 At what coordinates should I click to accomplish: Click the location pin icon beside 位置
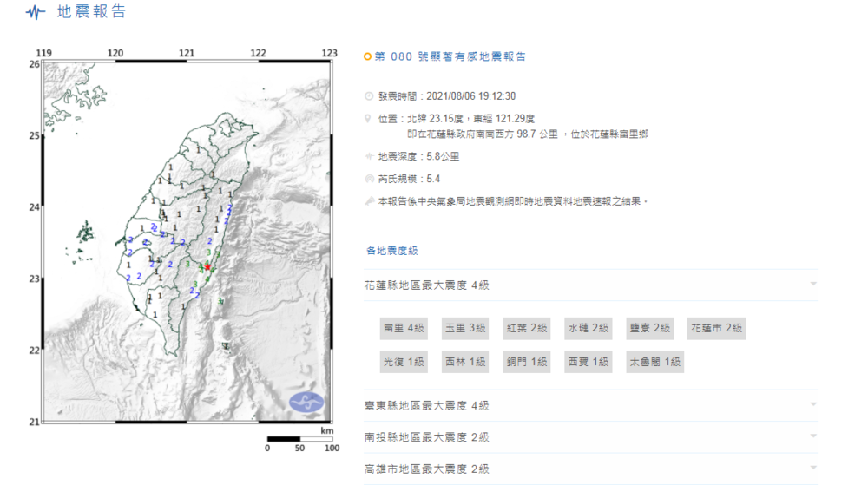click(x=369, y=118)
